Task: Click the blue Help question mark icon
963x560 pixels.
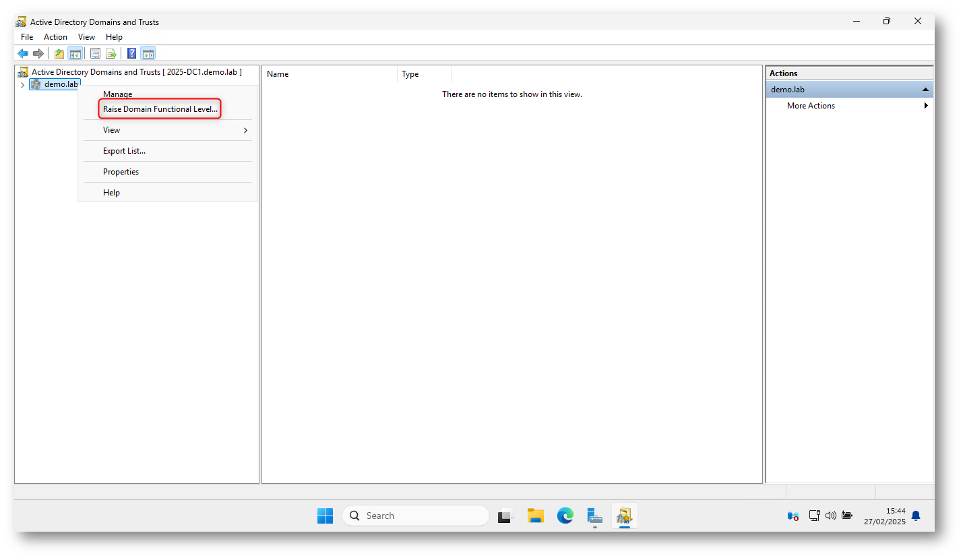Action: 132,53
